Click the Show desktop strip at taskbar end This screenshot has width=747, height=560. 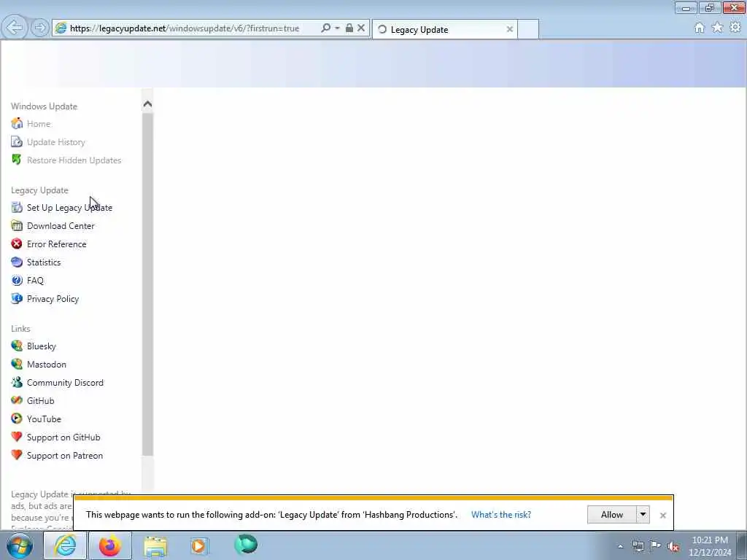pyautogui.click(x=742, y=545)
